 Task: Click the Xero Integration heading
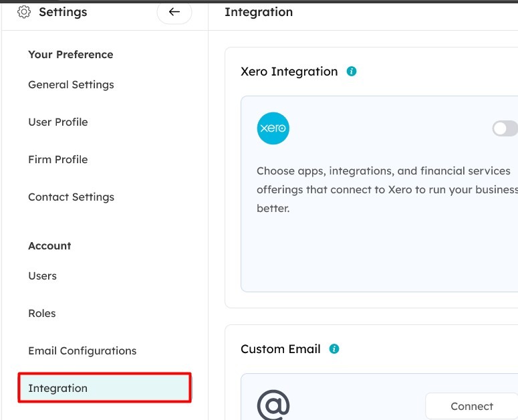coord(289,72)
